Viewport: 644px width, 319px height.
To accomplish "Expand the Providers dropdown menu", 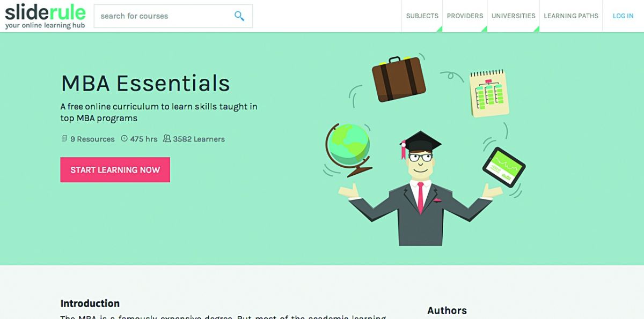I will (465, 16).
